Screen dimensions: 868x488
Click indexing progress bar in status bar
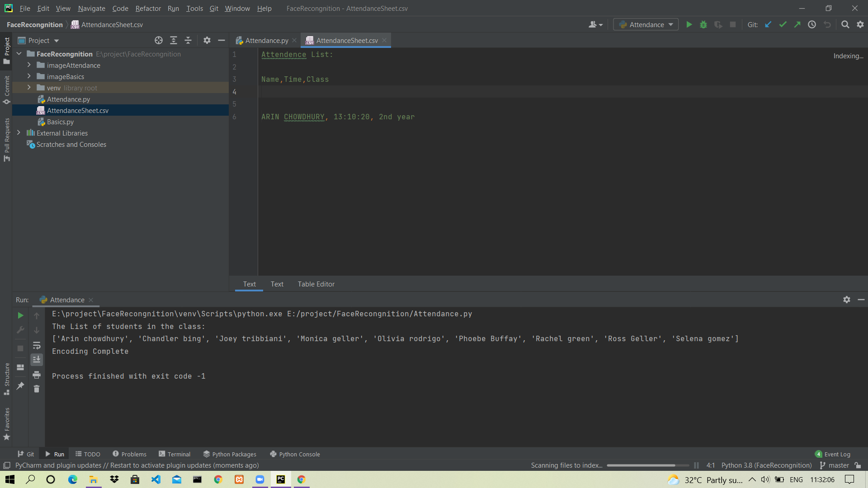(647, 465)
